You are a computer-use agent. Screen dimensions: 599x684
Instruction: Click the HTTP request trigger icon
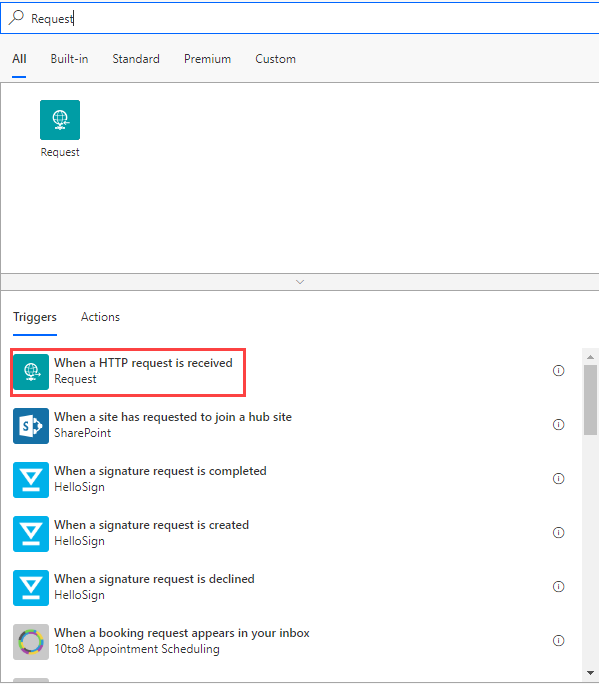click(31, 372)
